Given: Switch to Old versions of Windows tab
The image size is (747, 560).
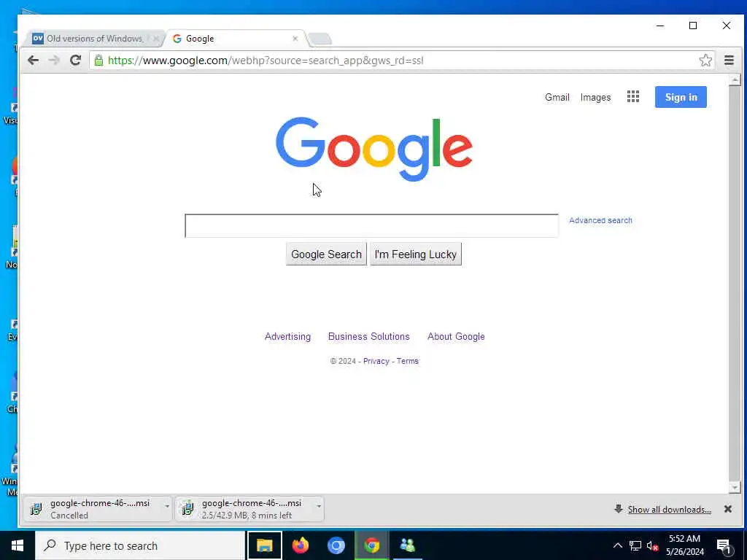Looking at the screenshot, I should coord(94,39).
